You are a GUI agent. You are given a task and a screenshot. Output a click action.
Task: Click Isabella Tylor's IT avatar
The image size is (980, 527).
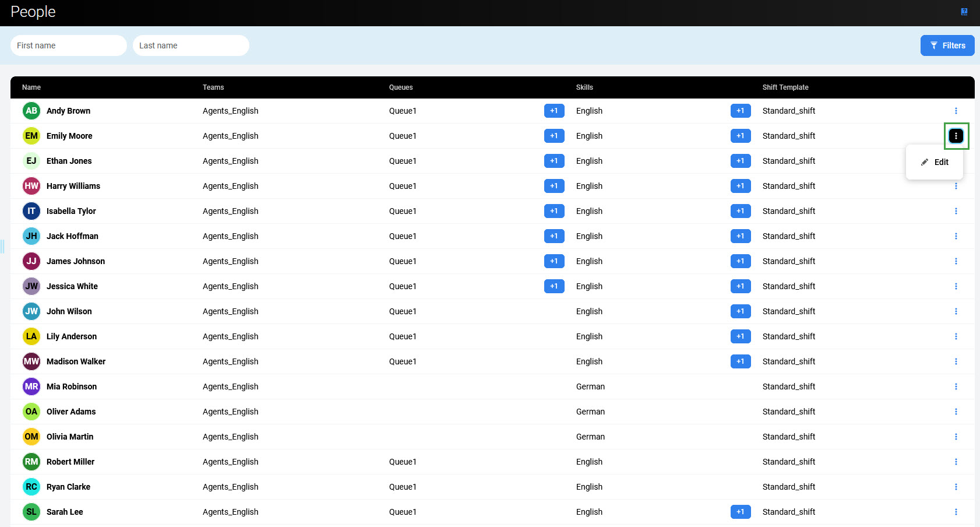coord(31,211)
